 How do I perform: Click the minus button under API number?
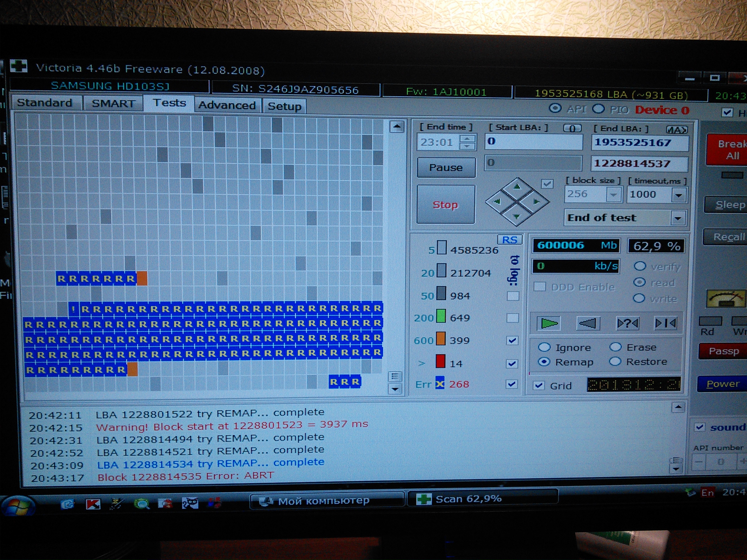click(x=699, y=462)
